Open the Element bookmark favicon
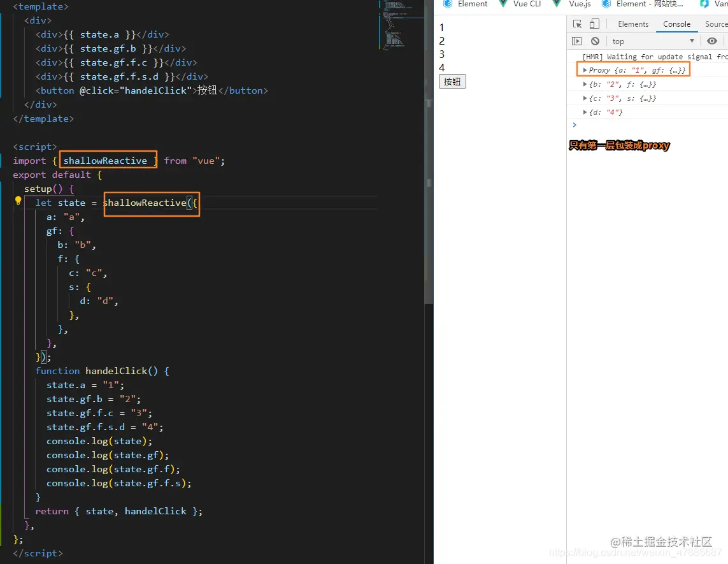The height and width of the screenshot is (564, 728). pos(448,4)
